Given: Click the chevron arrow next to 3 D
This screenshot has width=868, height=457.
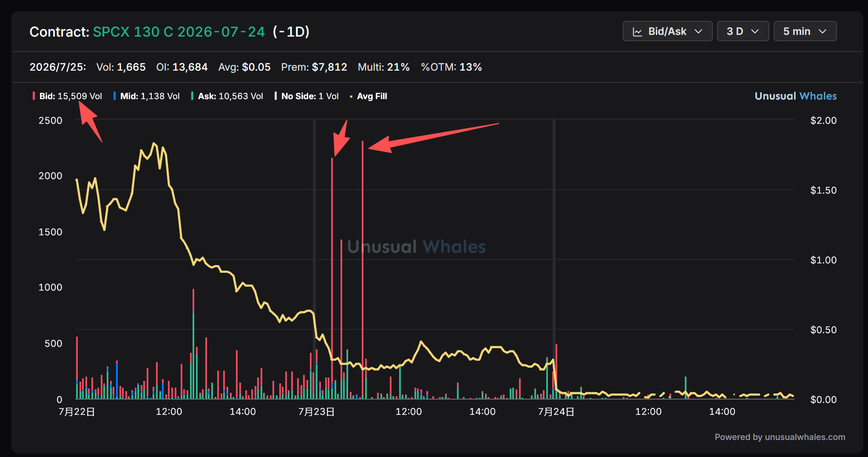Looking at the screenshot, I should click(755, 31).
